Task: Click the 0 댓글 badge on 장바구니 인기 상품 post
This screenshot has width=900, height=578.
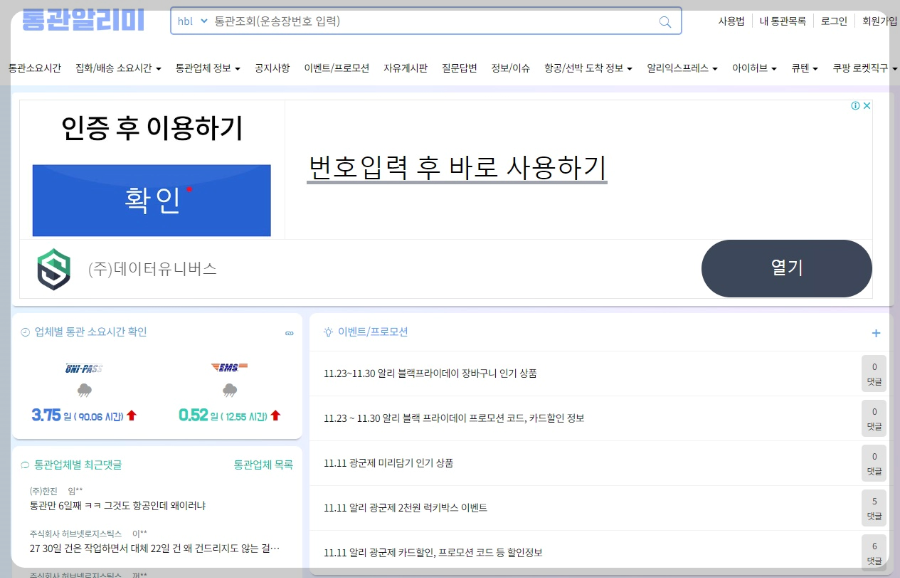Action: click(874, 374)
